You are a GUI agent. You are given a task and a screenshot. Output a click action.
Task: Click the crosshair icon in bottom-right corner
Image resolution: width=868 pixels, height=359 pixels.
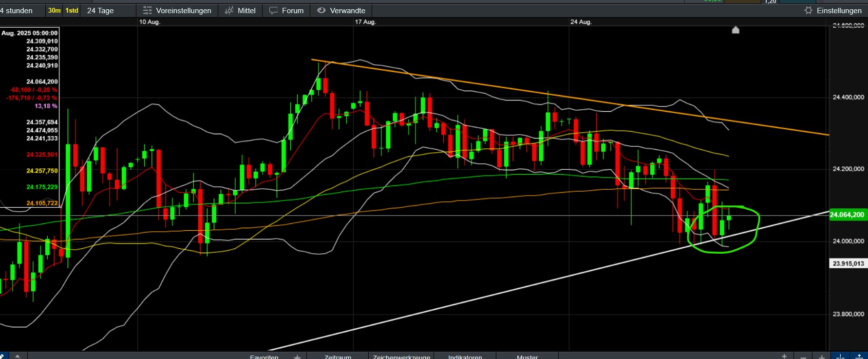click(841, 357)
